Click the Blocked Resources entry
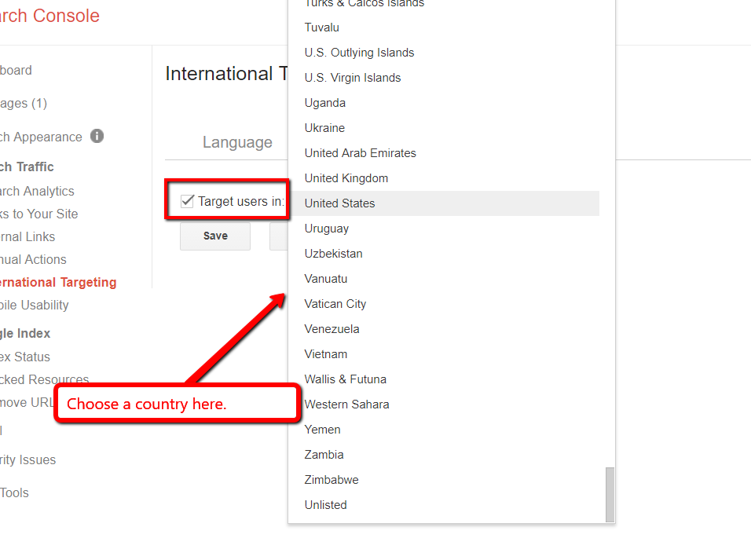This screenshot has width=751, height=560. point(44,379)
